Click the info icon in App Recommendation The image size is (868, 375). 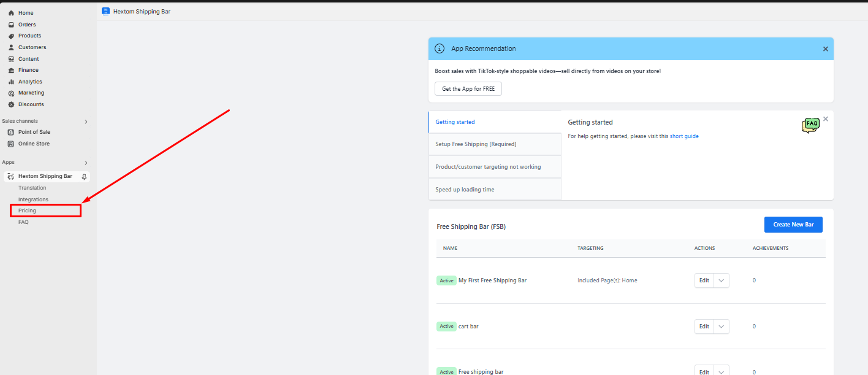click(x=440, y=48)
